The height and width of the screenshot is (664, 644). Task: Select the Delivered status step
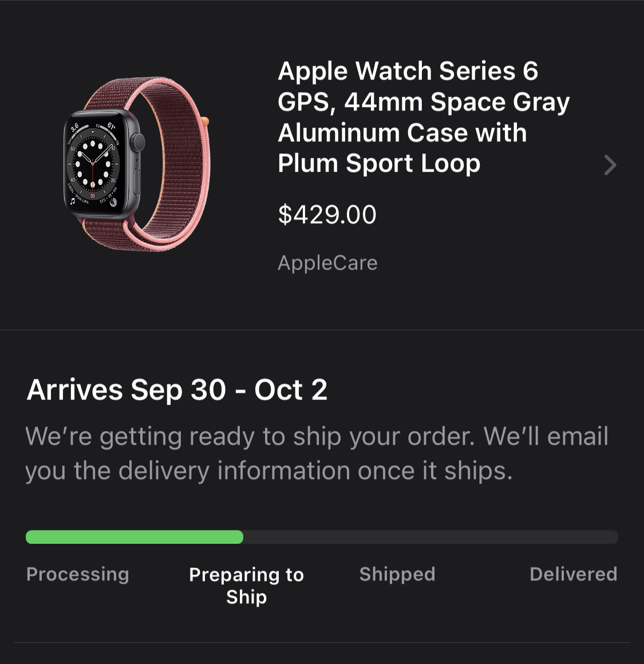click(x=573, y=574)
